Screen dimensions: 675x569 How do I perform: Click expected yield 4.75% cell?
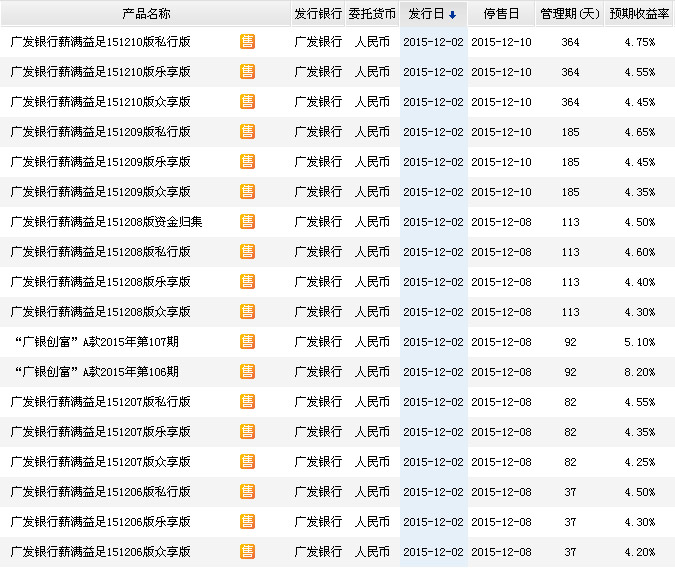click(640, 42)
